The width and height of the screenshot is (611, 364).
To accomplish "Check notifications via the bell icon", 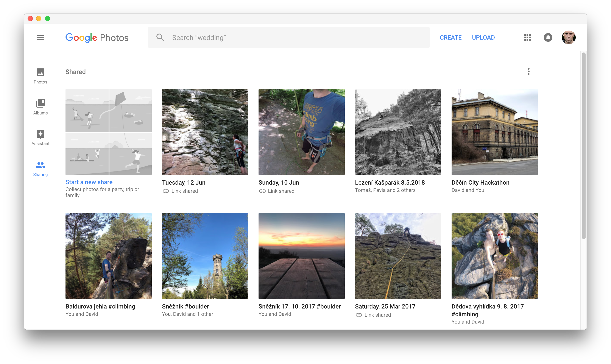I will point(548,37).
